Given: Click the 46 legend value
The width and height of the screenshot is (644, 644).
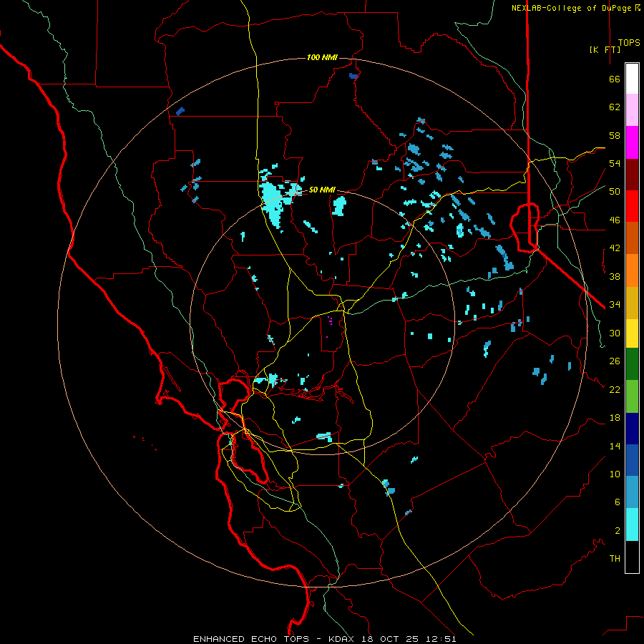Looking at the screenshot, I should 615,220.
